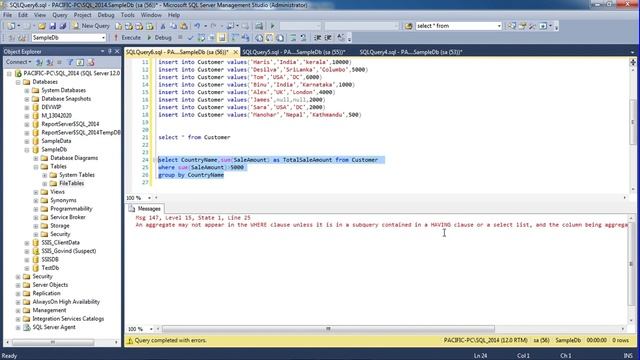The image size is (640, 360).
Task: Click the Decrease Indent icon
Action: [x=318, y=38]
